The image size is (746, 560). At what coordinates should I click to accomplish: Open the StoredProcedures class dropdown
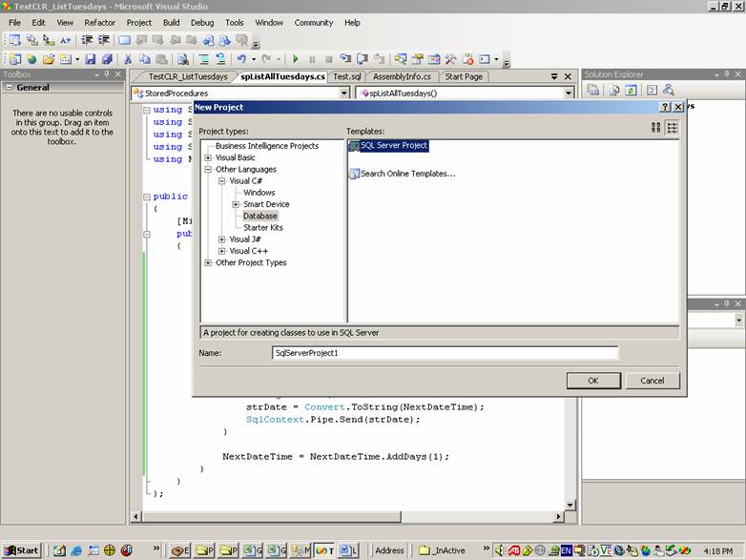[344, 93]
